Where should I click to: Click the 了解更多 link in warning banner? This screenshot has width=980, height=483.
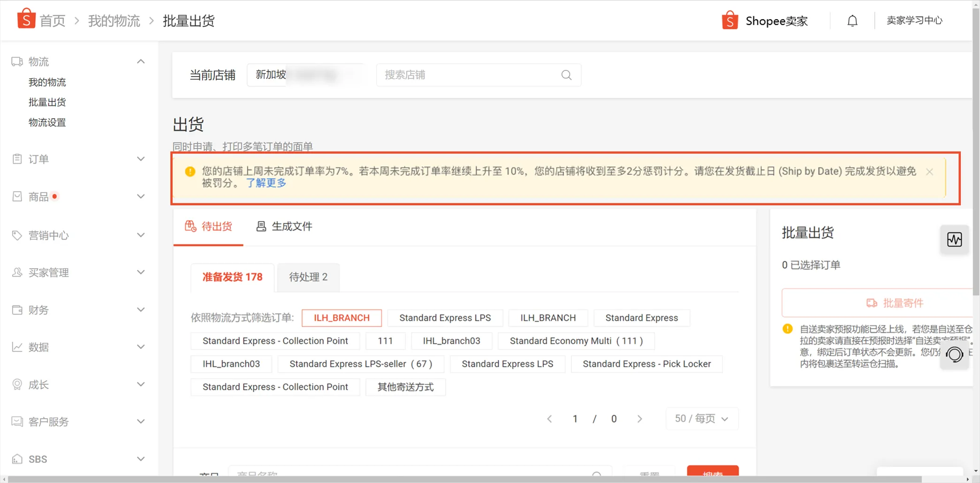pos(266,183)
